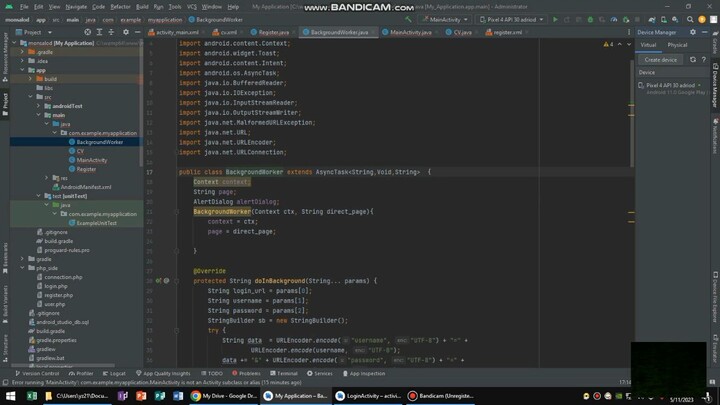
Task: Click the Windows Start button
Action: 10,396
